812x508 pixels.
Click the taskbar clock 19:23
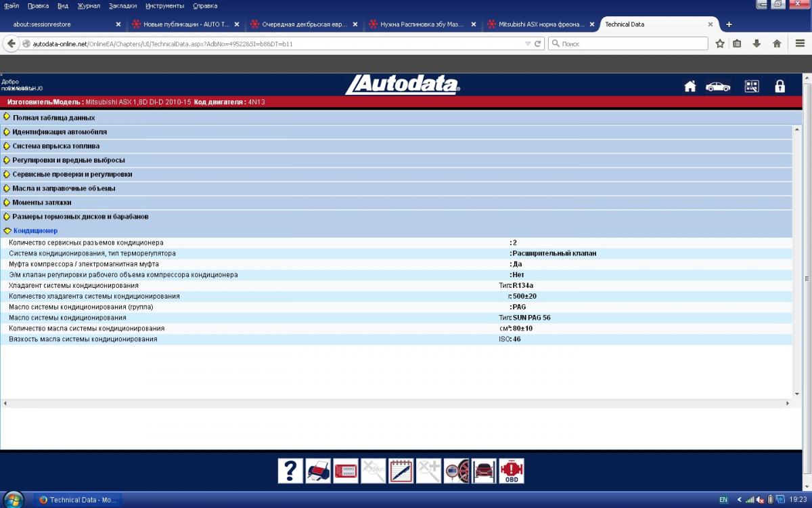[798, 500]
